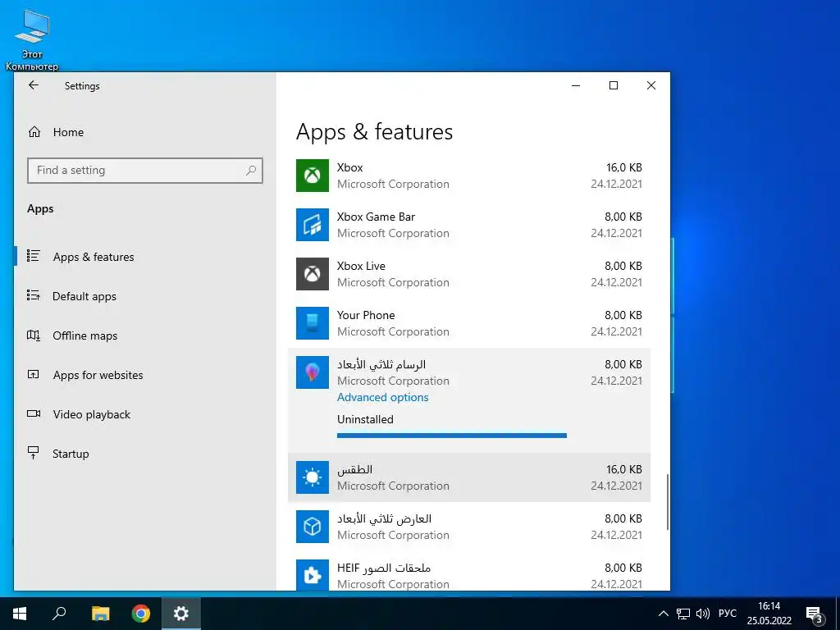Screen dimensions: 840x630
Task: Click the network tray icon
Action: (x=683, y=614)
